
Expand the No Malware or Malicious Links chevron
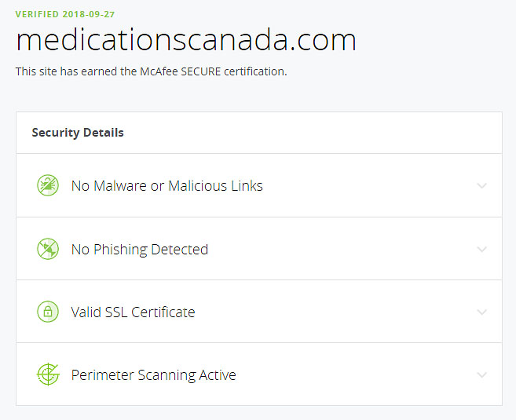(481, 186)
